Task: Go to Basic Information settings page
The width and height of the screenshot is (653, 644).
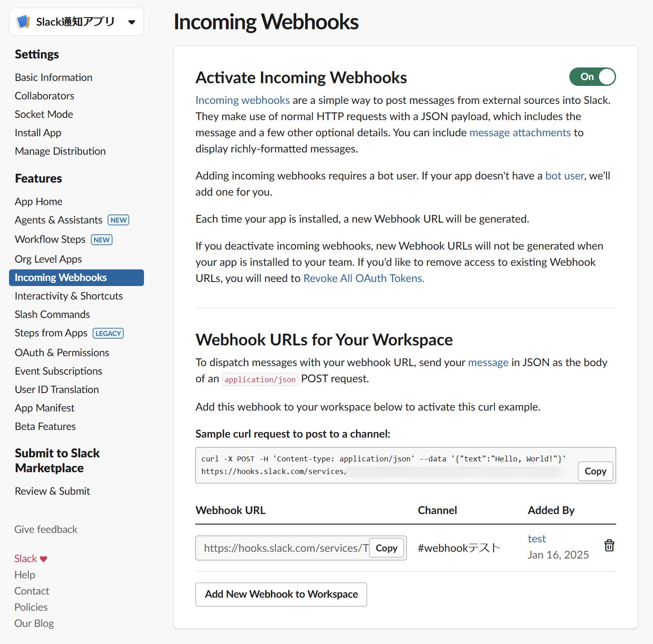Action: click(x=54, y=77)
